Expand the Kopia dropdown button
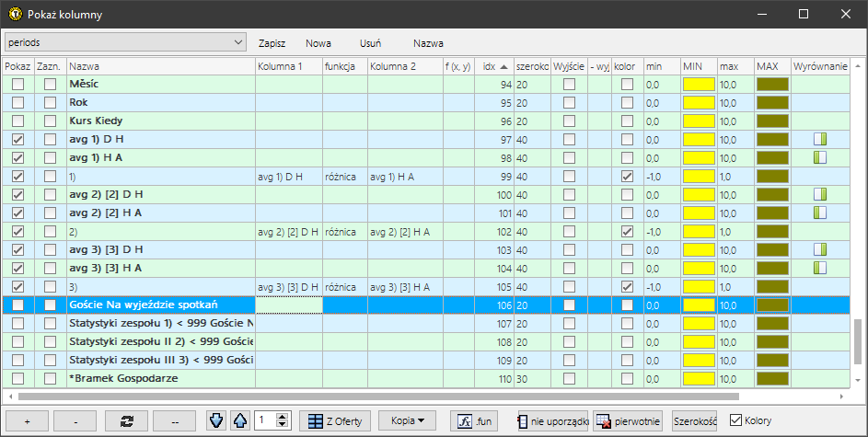868x437 pixels. [x=406, y=420]
